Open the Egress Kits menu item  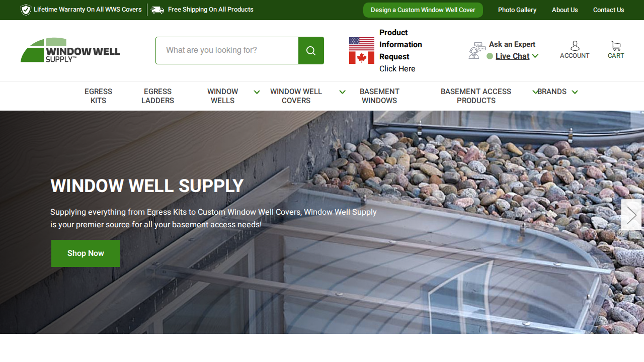98,96
